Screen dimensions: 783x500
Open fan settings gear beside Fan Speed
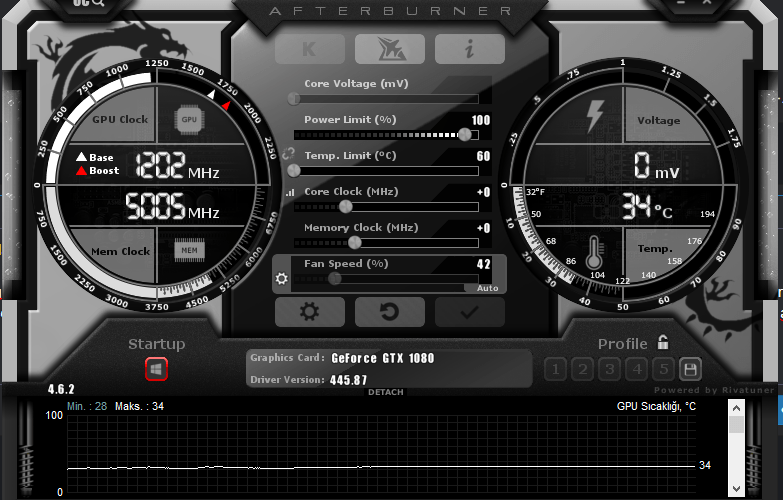282,278
